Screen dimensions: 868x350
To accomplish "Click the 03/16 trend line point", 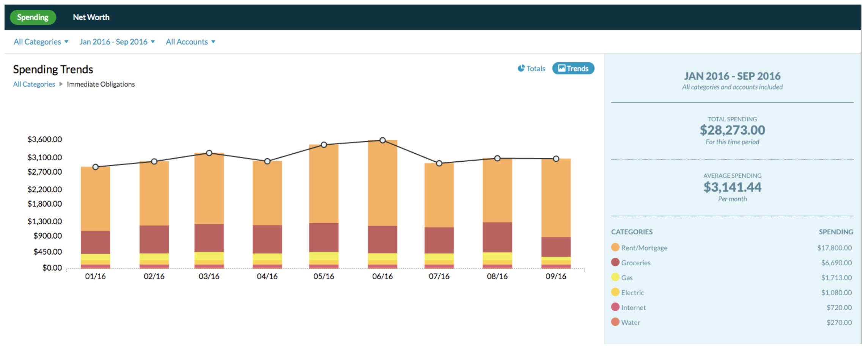I will 209,153.
